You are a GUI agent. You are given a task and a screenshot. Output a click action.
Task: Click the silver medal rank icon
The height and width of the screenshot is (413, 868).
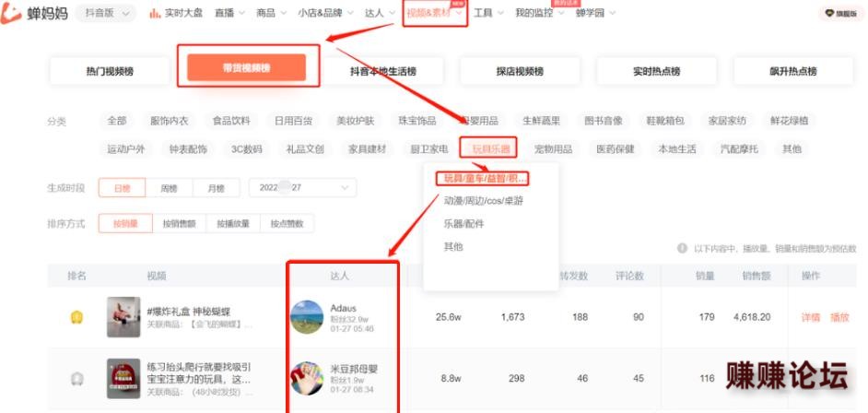tap(76, 379)
